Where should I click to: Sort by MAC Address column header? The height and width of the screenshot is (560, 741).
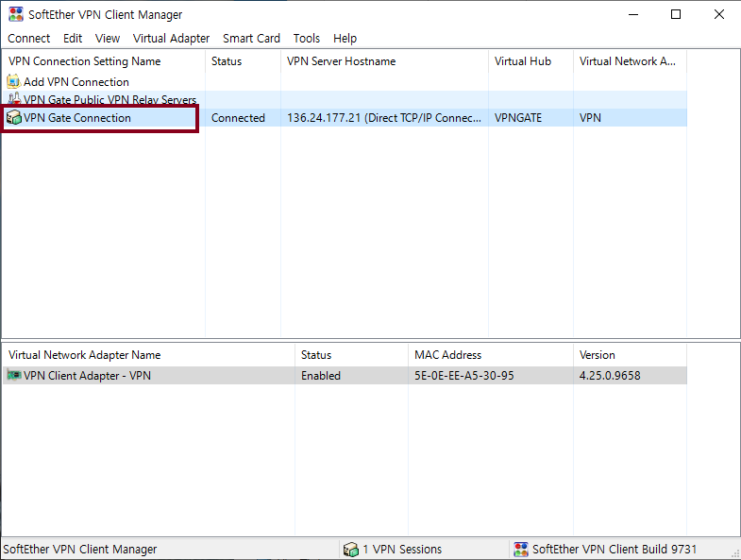491,355
